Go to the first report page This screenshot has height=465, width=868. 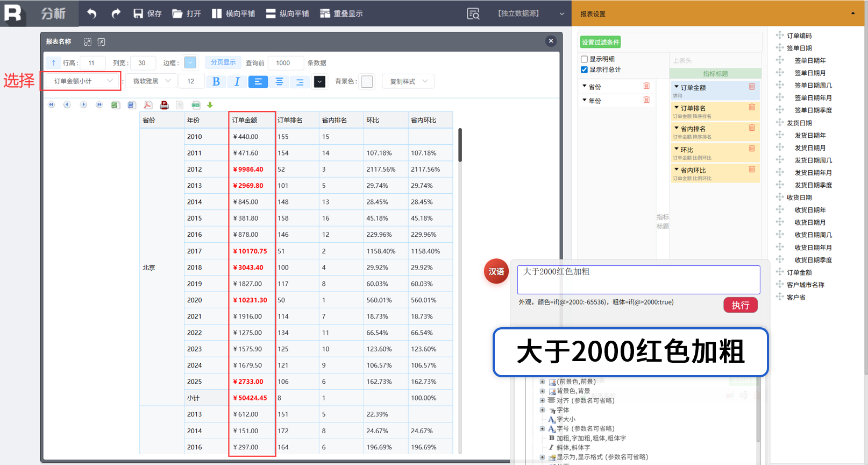[52, 105]
